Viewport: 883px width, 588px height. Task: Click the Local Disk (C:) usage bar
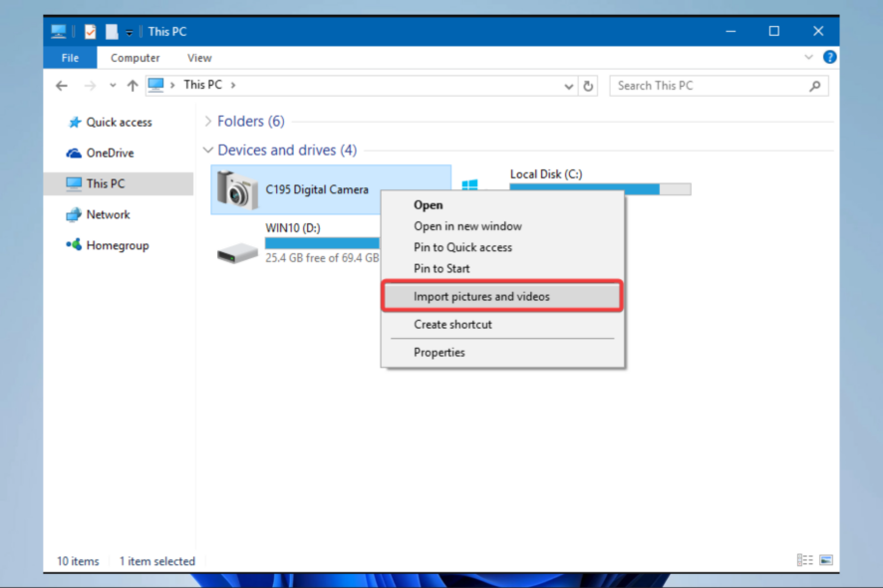(600, 189)
